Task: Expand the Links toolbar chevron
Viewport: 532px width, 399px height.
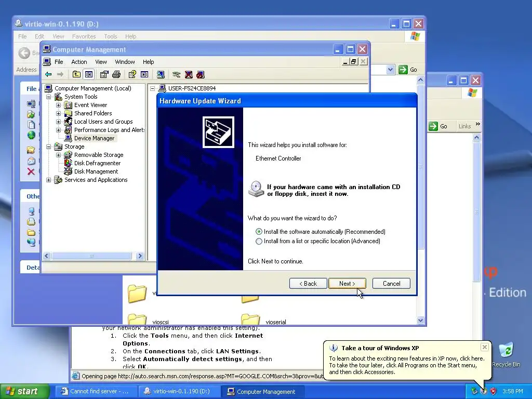Action: (478, 124)
